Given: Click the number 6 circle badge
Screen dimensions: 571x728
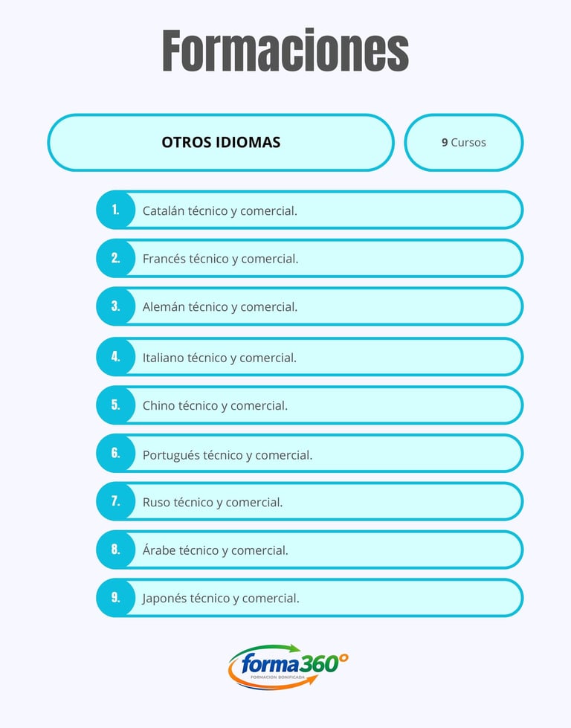Looking at the screenshot, I should click(x=115, y=453).
